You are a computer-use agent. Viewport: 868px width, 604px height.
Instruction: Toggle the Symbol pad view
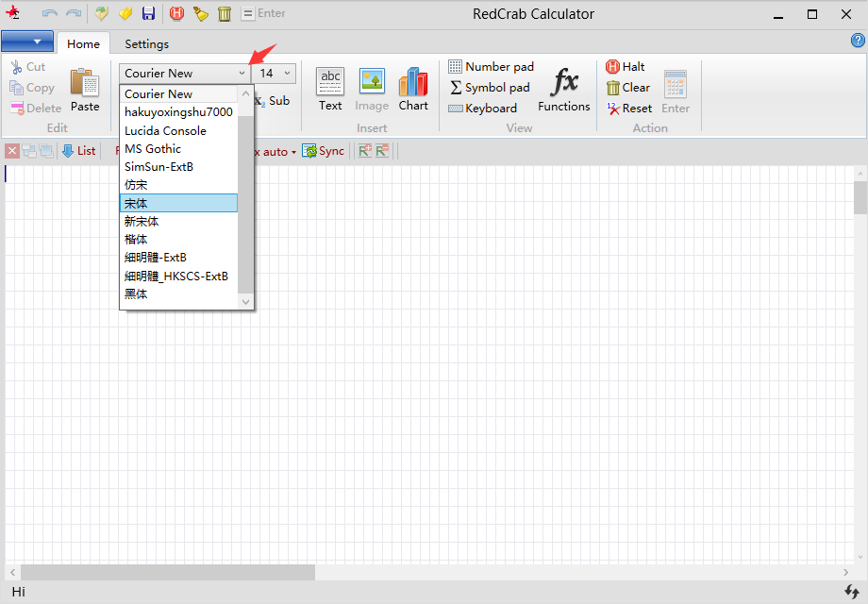(490, 88)
